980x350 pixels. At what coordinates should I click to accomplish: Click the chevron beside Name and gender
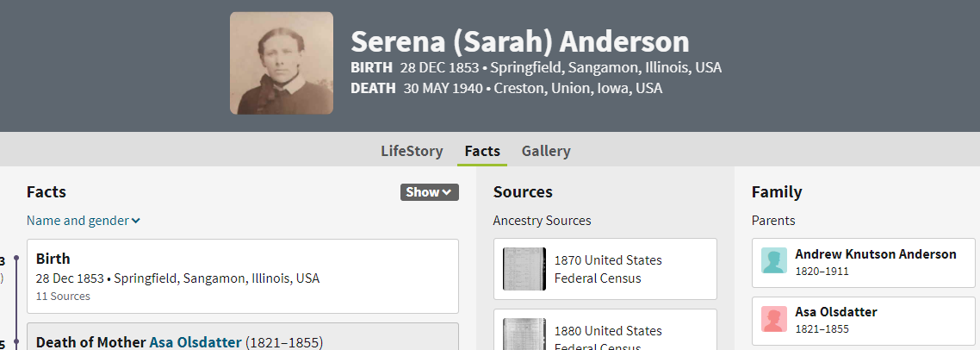point(136,221)
